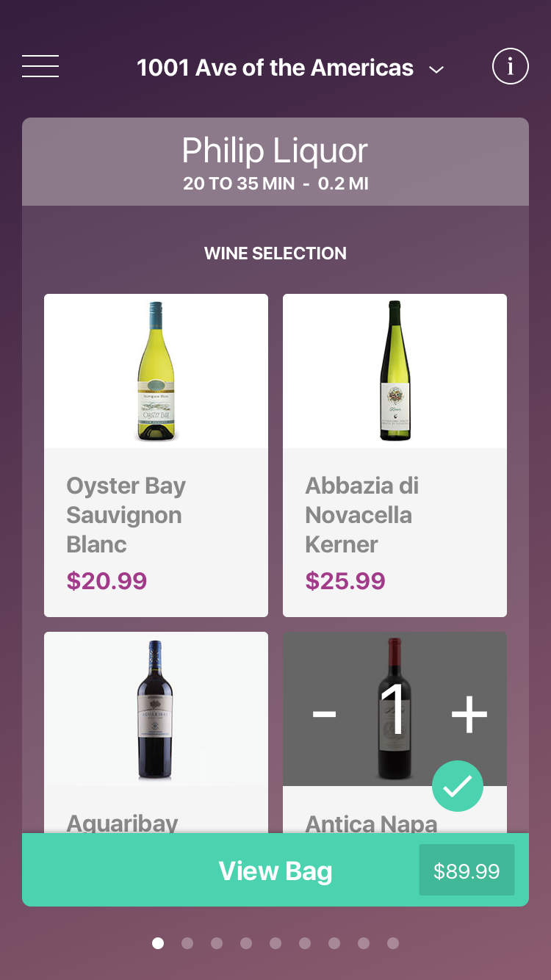
Task: Tap the $89.99 bag total
Action: [467, 871]
